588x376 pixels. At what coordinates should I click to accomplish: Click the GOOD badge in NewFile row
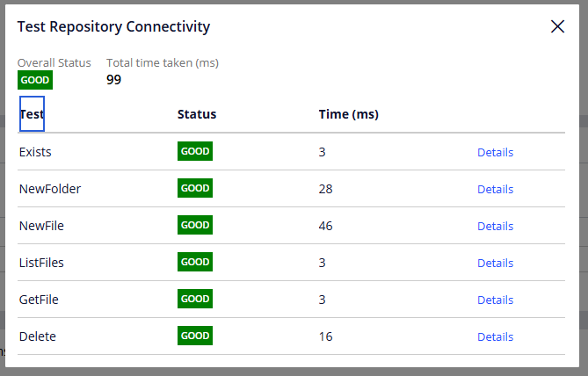(x=195, y=225)
